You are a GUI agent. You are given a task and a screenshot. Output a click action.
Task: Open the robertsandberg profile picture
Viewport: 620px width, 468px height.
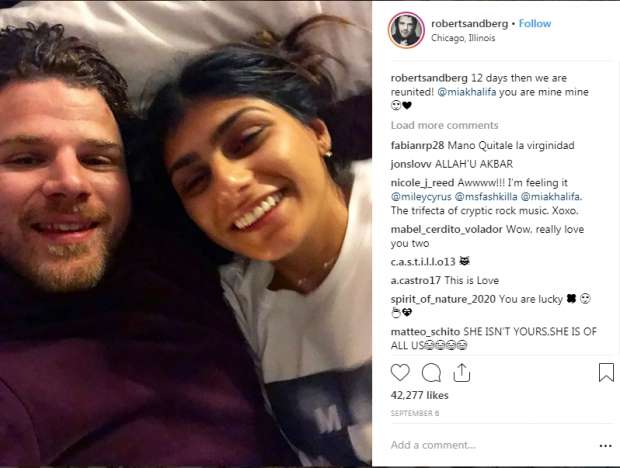click(x=406, y=30)
